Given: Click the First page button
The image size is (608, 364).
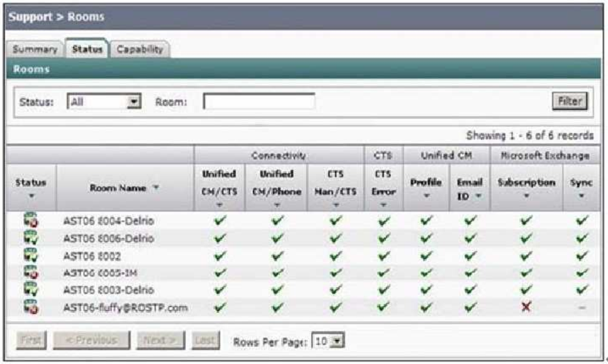Looking at the screenshot, I should [x=31, y=340].
